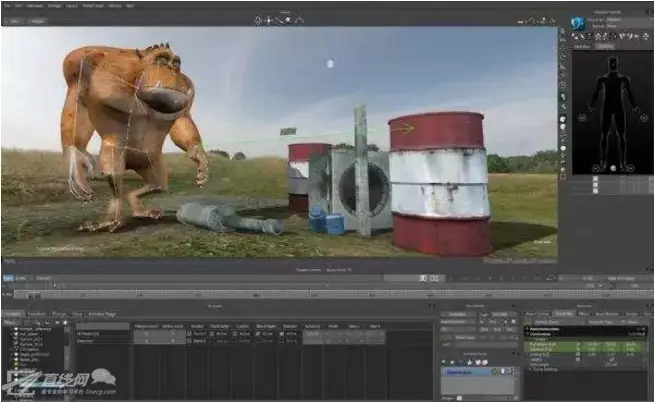Toggle the Record checkbox in first story row
The image size is (655, 403).
189,334
